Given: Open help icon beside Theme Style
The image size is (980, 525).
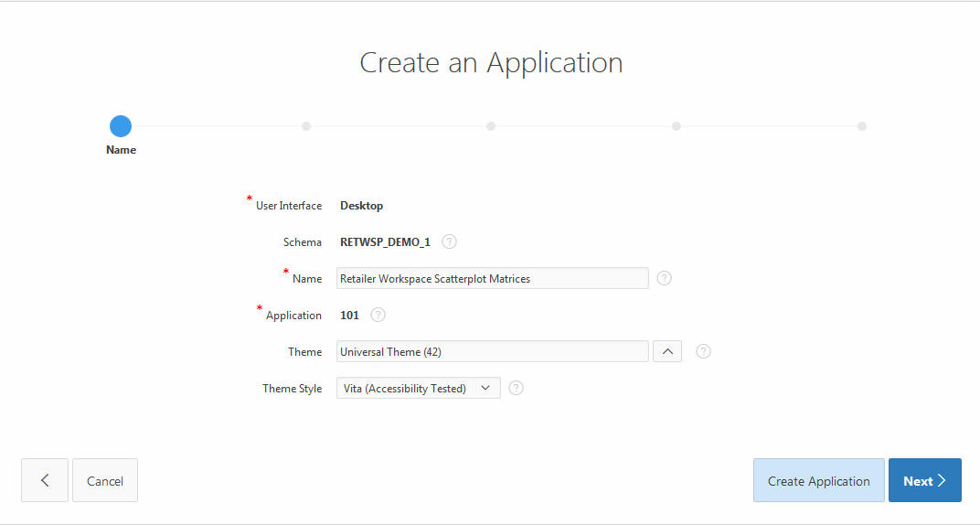Looking at the screenshot, I should 516,388.
